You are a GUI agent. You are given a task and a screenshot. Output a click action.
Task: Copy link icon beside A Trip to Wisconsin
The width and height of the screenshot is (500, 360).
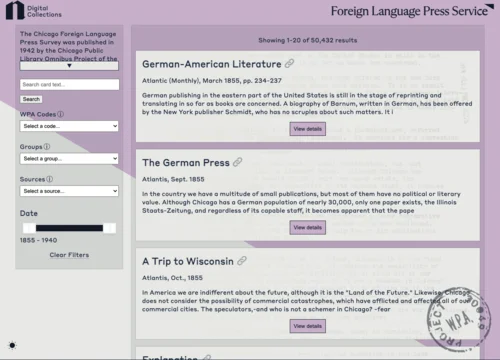[242, 261]
